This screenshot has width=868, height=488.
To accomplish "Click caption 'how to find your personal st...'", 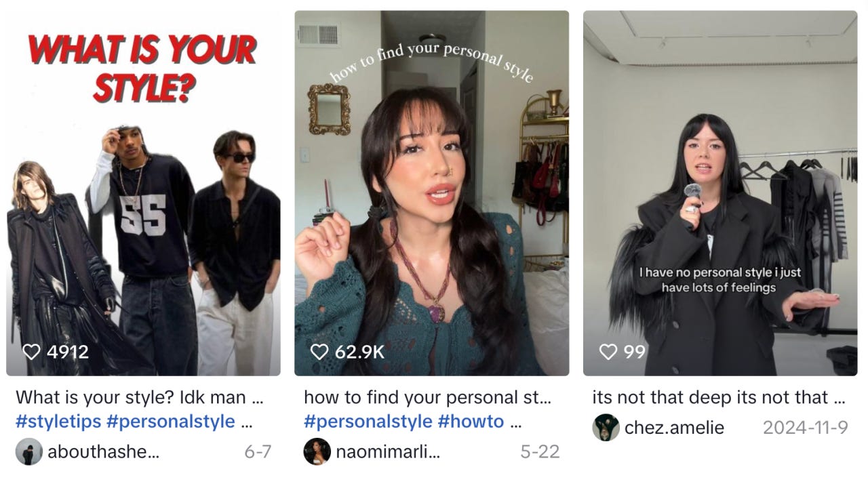I will pyautogui.click(x=427, y=397).
